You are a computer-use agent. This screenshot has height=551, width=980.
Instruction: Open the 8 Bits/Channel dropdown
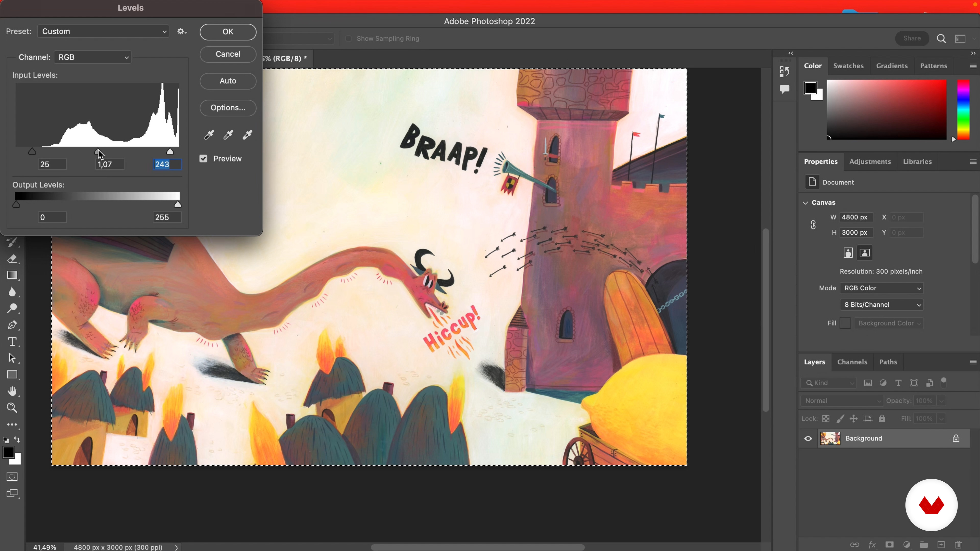[x=881, y=305]
